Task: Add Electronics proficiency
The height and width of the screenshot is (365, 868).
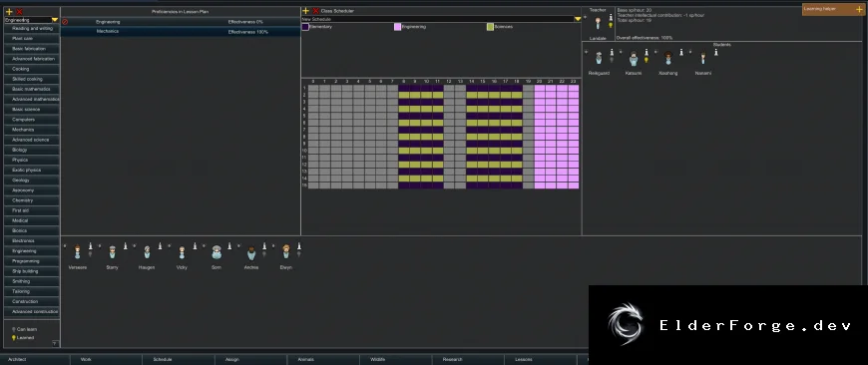Action: point(32,240)
